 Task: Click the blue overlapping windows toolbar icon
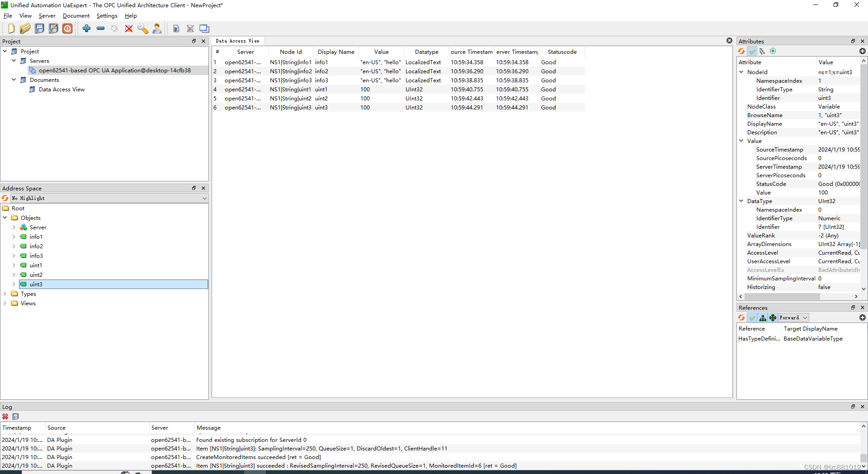[x=204, y=28]
